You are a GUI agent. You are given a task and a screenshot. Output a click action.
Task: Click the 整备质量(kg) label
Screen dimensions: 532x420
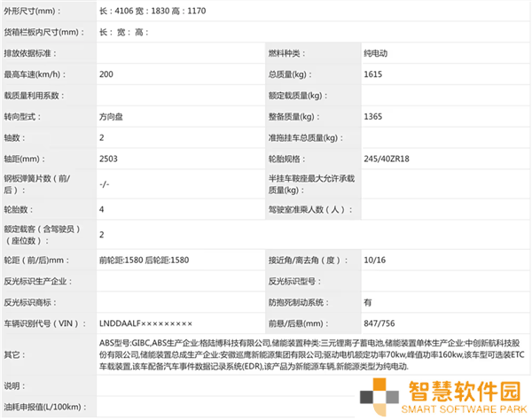click(x=294, y=117)
